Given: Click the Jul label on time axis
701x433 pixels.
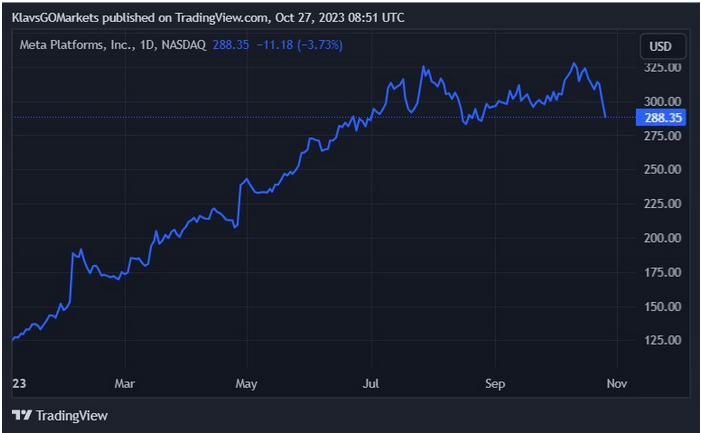Looking at the screenshot, I should tap(371, 383).
